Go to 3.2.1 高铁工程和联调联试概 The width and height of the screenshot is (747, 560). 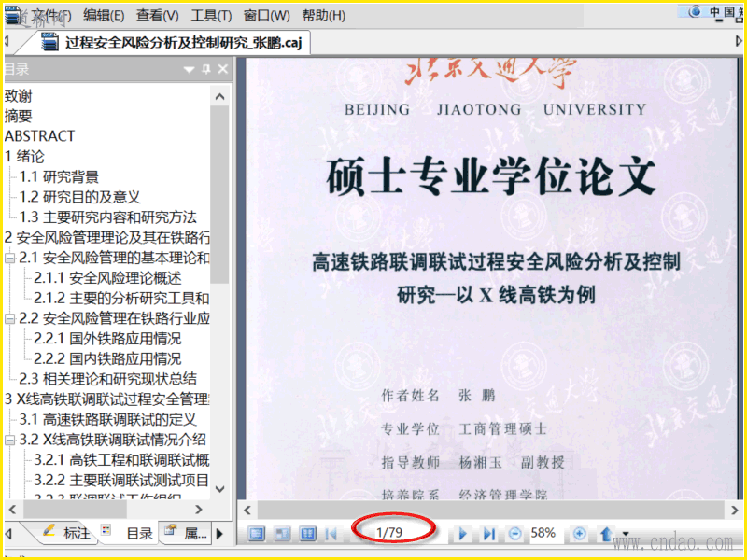pyautogui.click(x=122, y=460)
